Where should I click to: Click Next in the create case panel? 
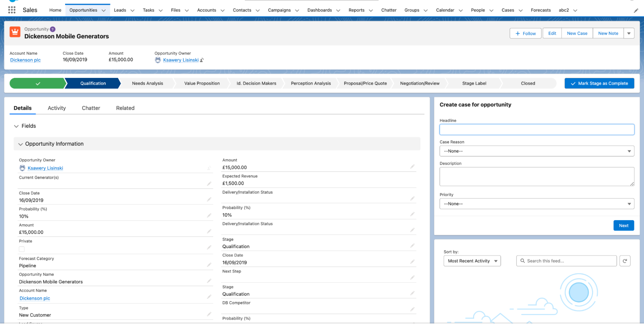tap(624, 226)
